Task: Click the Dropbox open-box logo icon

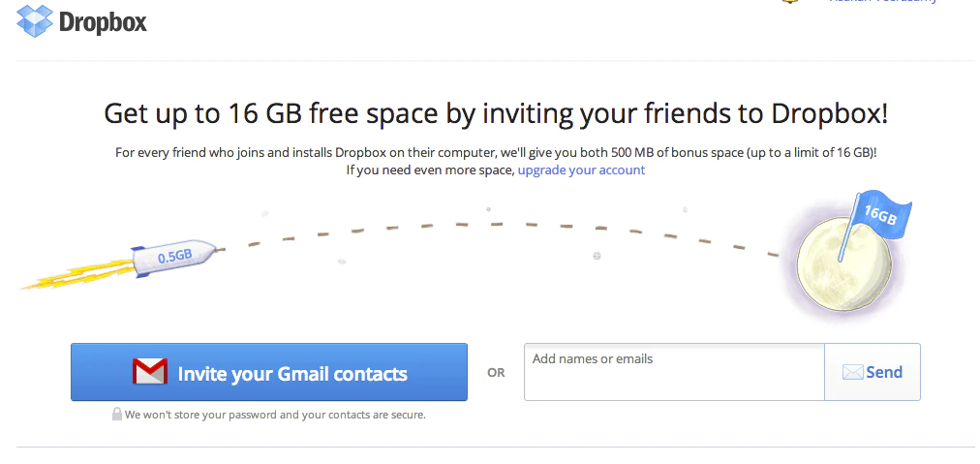Action: (x=35, y=21)
